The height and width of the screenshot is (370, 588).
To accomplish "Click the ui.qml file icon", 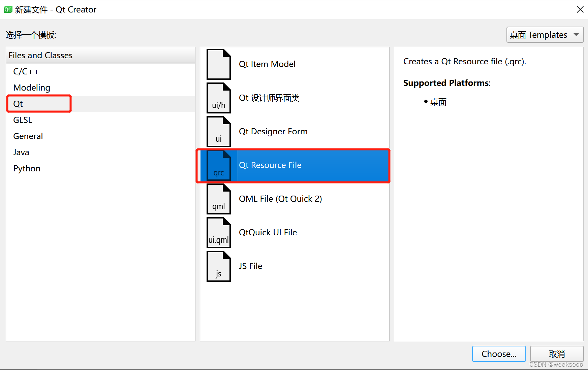I will click(219, 233).
